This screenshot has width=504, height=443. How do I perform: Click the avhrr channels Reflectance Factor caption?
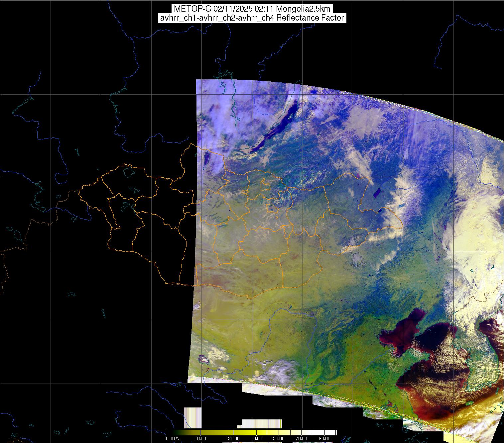click(x=252, y=18)
